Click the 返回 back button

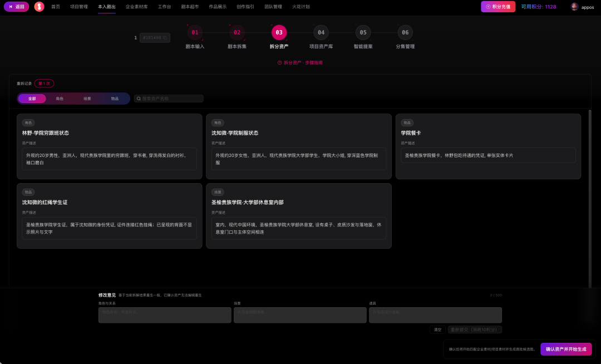[x=17, y=7]
